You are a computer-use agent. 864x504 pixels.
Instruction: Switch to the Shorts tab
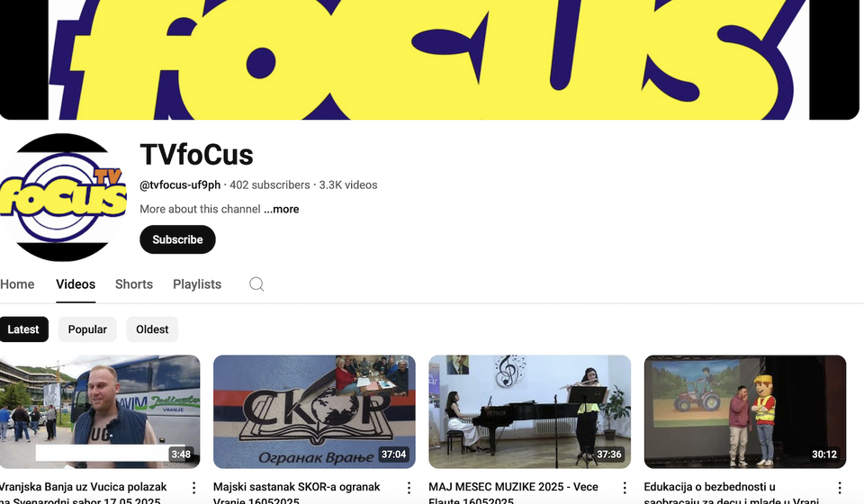pos(134,284)
